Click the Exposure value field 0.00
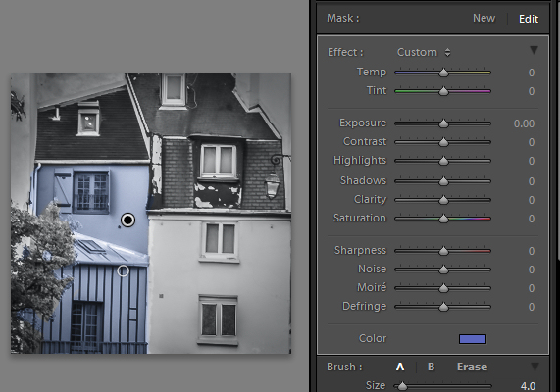 524,123
